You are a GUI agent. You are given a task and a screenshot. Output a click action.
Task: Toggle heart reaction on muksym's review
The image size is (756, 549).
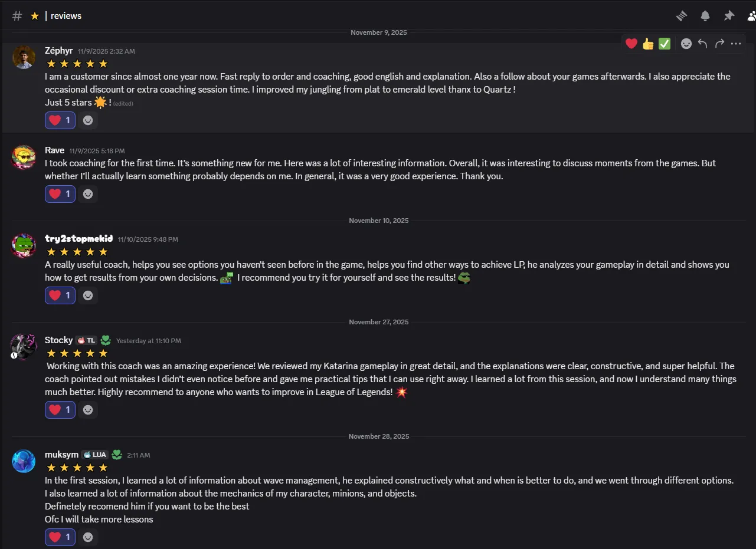[60, 537]
